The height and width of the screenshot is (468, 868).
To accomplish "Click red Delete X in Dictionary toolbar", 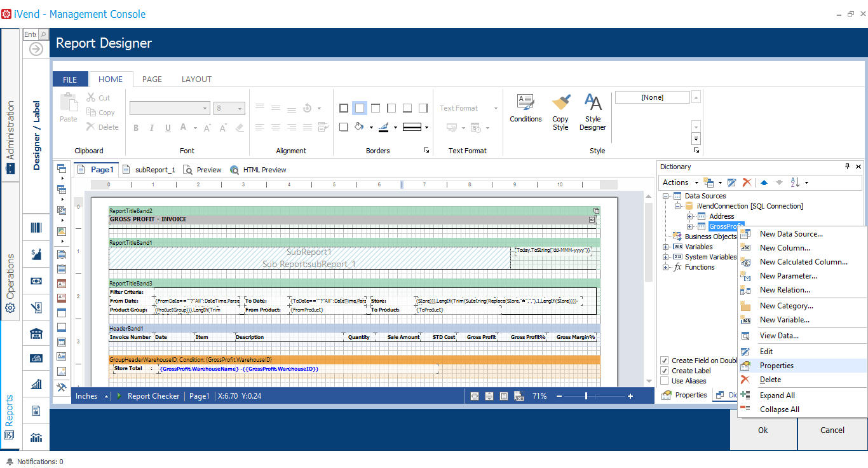I will click(747, 182).
